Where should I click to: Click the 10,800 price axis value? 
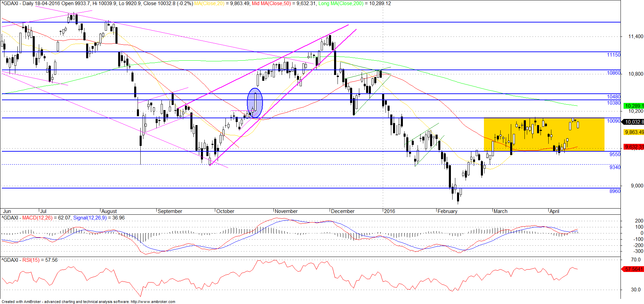[x=636, y=74]
